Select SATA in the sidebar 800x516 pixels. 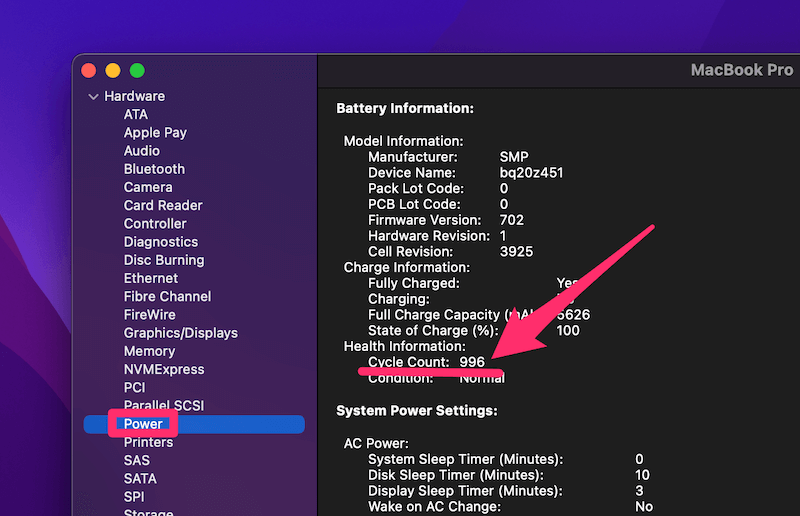pos(140,478)
